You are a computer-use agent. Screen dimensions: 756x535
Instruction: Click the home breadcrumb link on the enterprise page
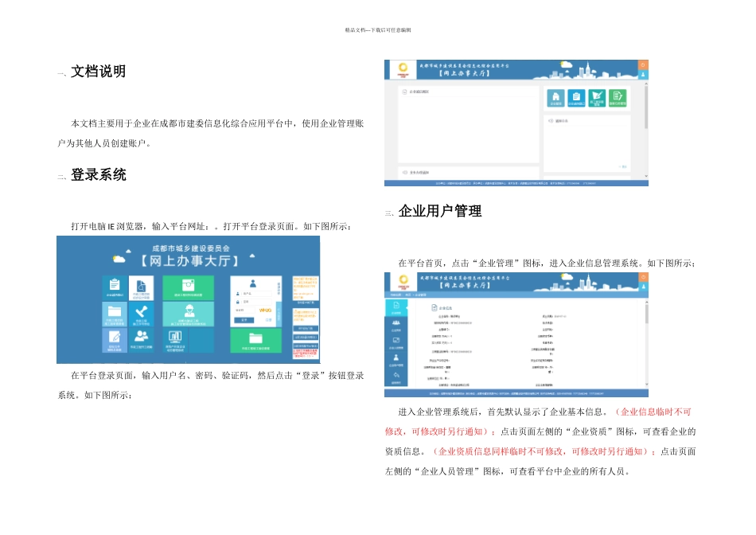click(408, 295)
